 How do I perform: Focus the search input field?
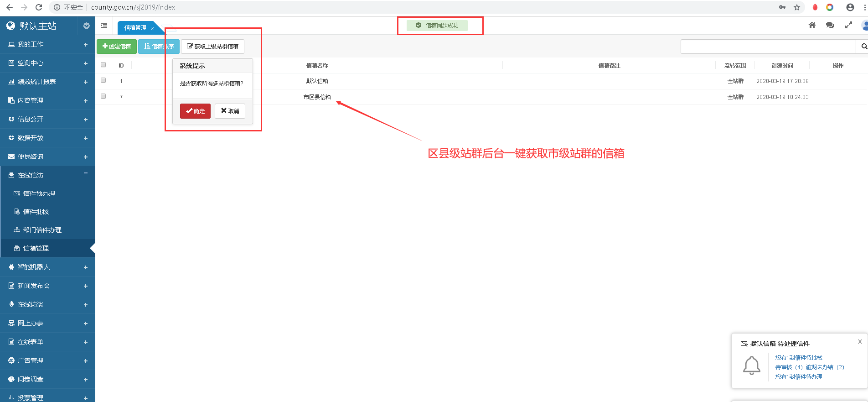click(768, 47)
